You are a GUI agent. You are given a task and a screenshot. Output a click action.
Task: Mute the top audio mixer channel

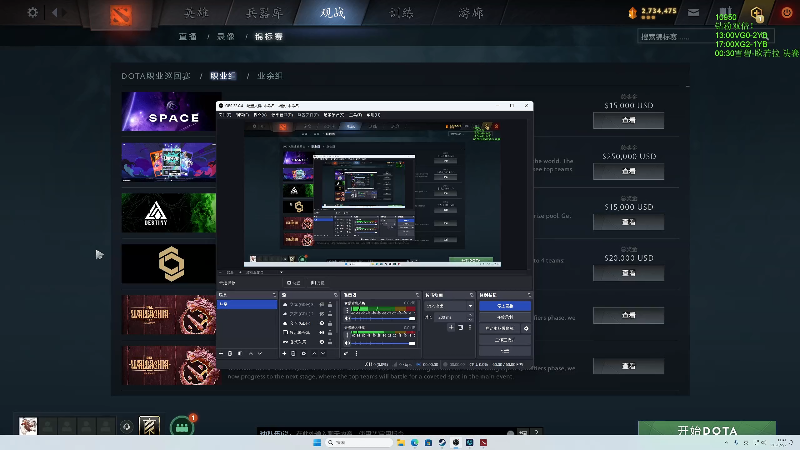347,318
